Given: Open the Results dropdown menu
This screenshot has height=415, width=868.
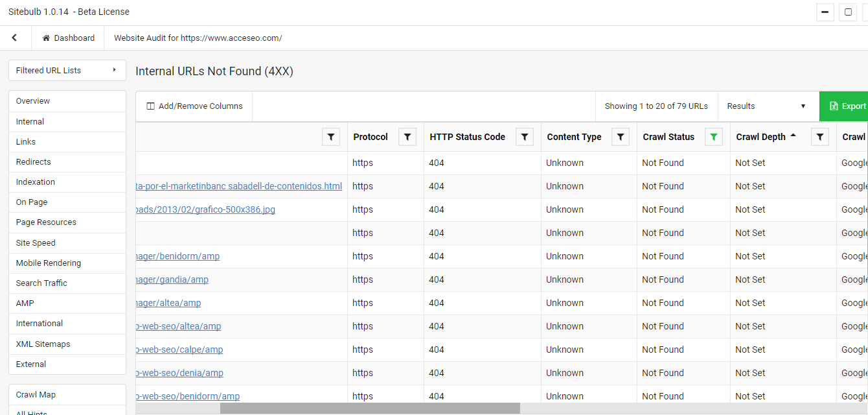Looking at the screenshot, I should (x=767, y=106).
